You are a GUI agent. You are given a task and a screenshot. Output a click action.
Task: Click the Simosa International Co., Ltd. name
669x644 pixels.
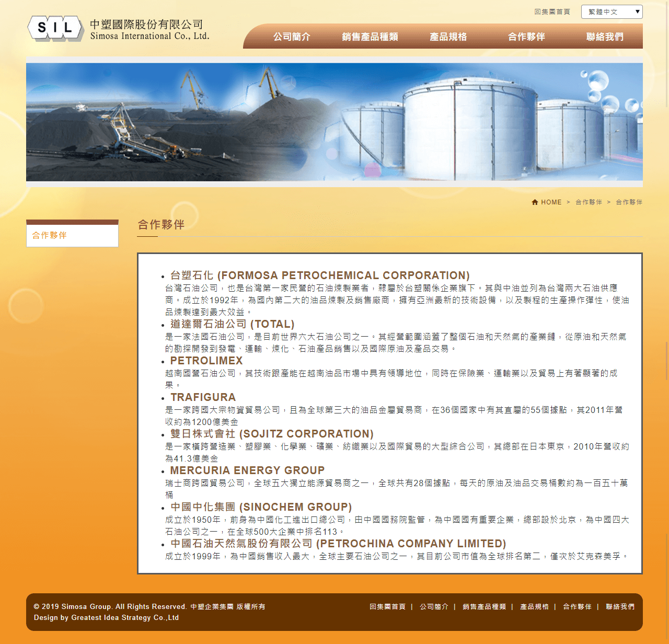(x=149, y=36)
